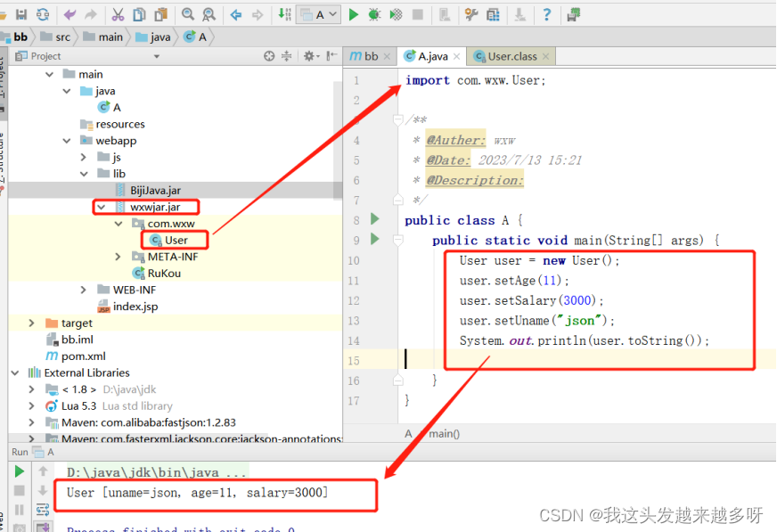Collapse the main folder in tree

click(x=50, y=74)
